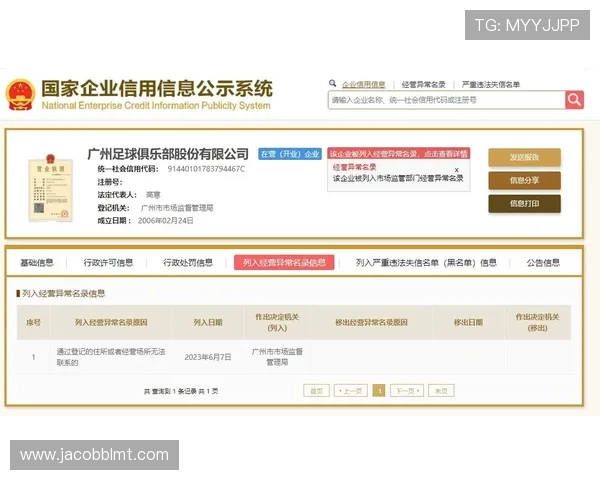Select registration authority 广州市市场监督管理局 in header
The image size is (600, 480).
click(x=177, y=208)
